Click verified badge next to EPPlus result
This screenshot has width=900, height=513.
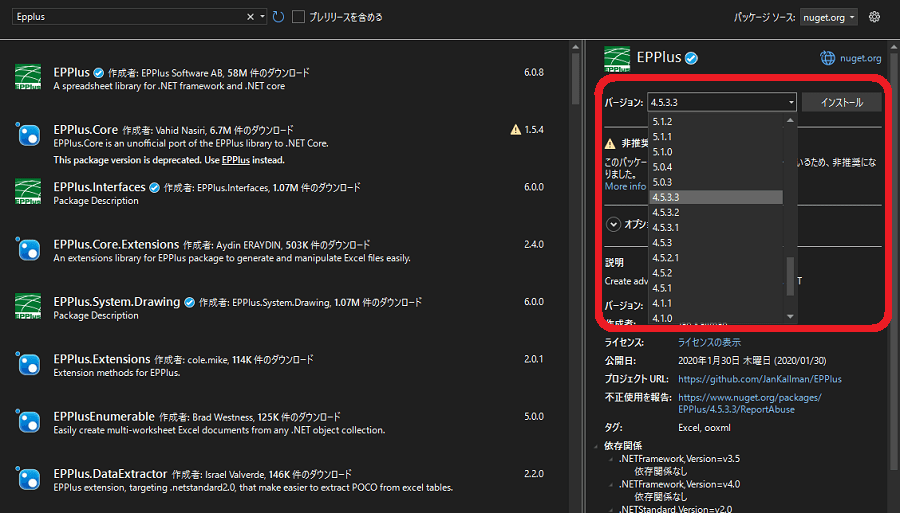99,73
